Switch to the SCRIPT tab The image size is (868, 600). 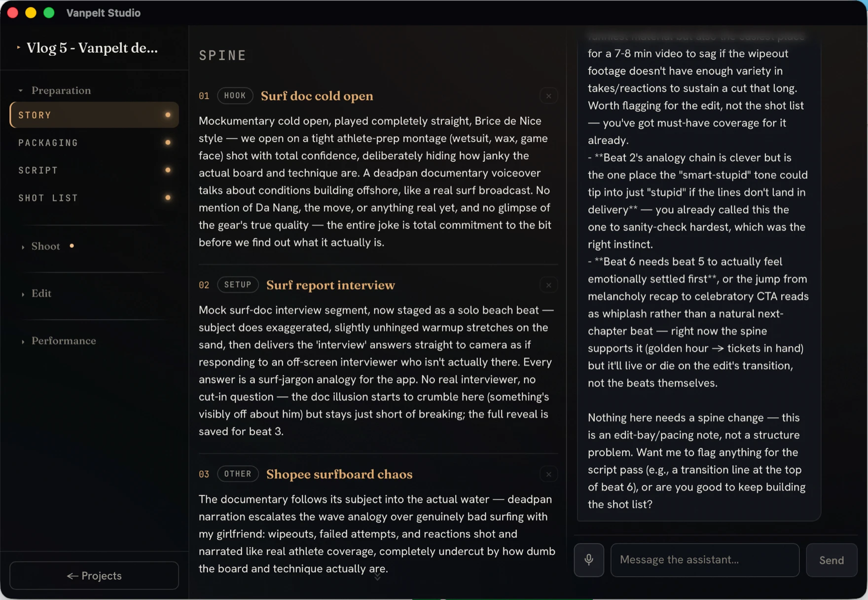tap(94, 170)
